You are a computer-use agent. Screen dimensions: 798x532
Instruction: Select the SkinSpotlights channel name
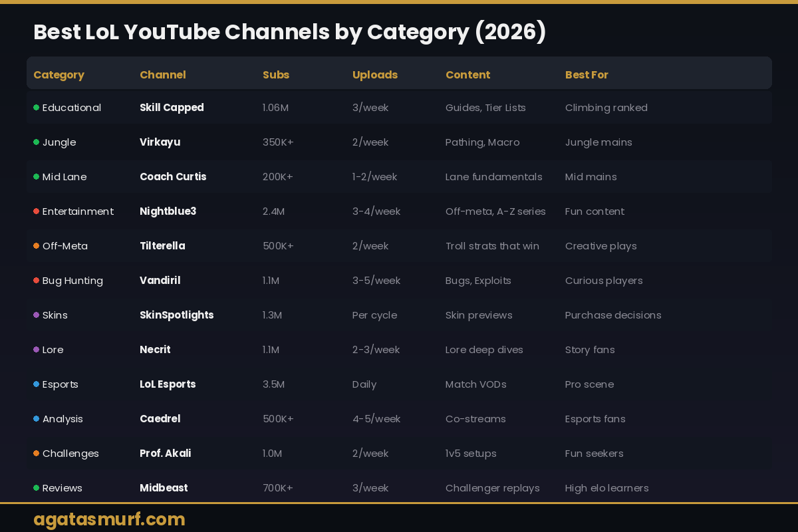[x=176, y=315]
